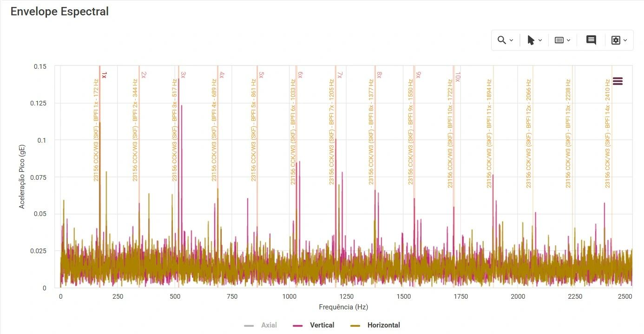
Task: Click the BPFI 10x - 1722 Hz label
Action: coord(450,133)
